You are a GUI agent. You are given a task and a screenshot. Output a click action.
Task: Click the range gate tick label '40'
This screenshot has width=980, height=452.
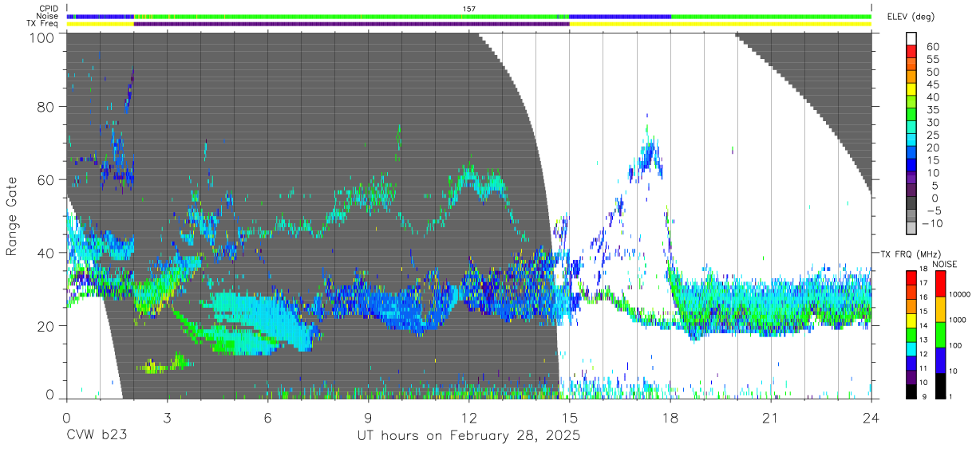[45, 253]
